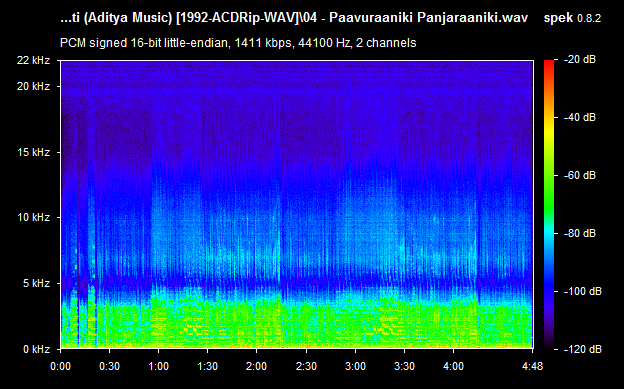Click the spectrogram at 2:30 near 10 kHz
Viewport: 624px width, 389px height.
pos(306,217)
